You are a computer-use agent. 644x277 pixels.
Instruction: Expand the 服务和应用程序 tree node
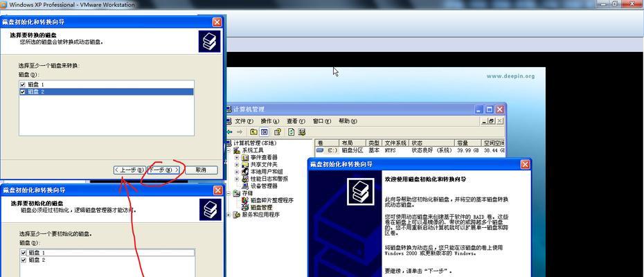229,215
